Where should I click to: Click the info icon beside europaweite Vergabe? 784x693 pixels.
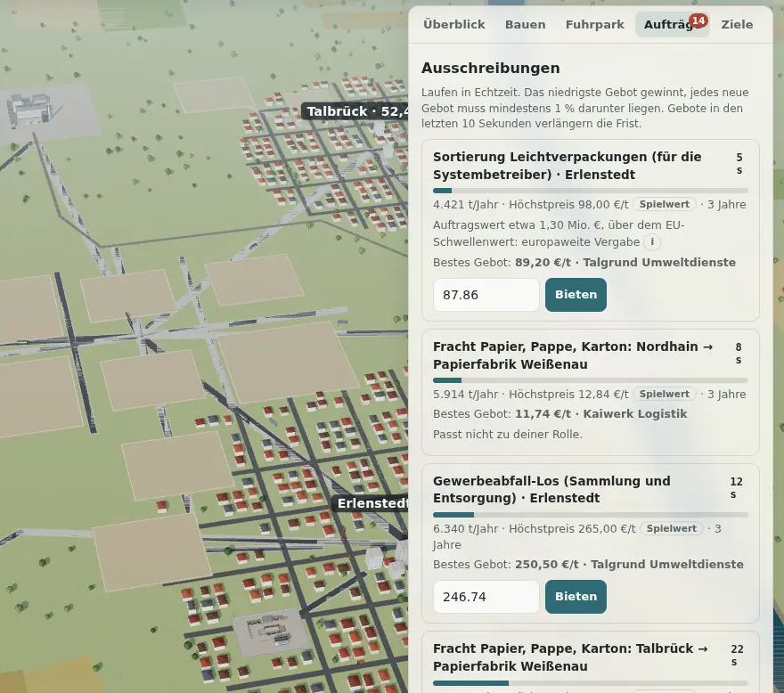tap(651, 242)
